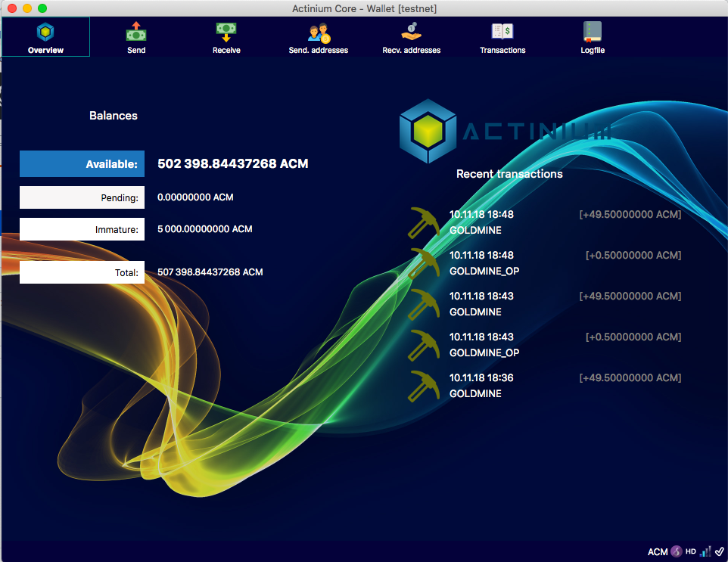Click the synced checkmark status icon
This screenshot has width=728, height=562.
[x=720, y=551]
